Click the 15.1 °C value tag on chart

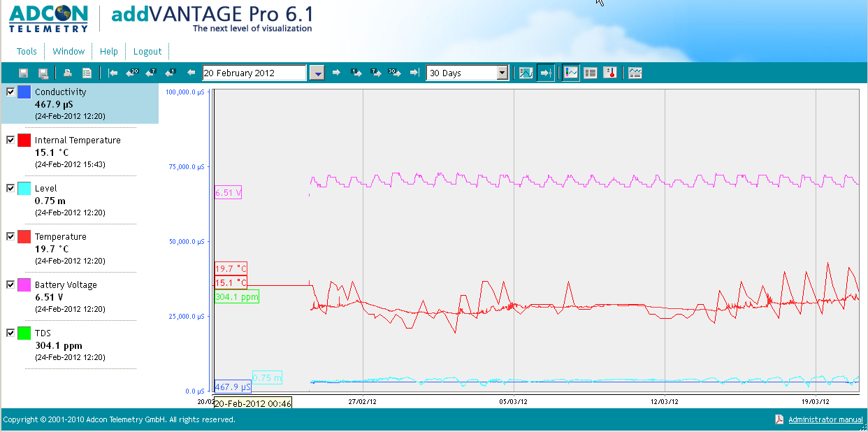coord(231,282)
